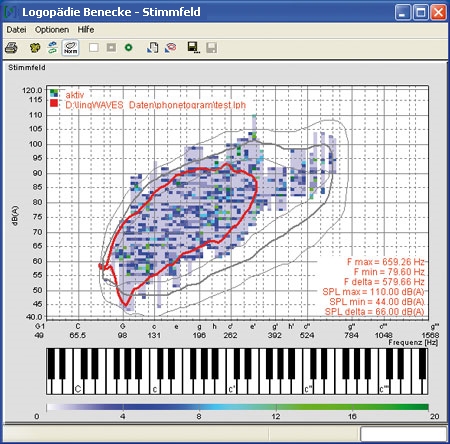Click the greyed-out save floppy icon
Image resolution: width=450 pixels, height=444 pixels.
pyautogui.click(x=211, y=48)
